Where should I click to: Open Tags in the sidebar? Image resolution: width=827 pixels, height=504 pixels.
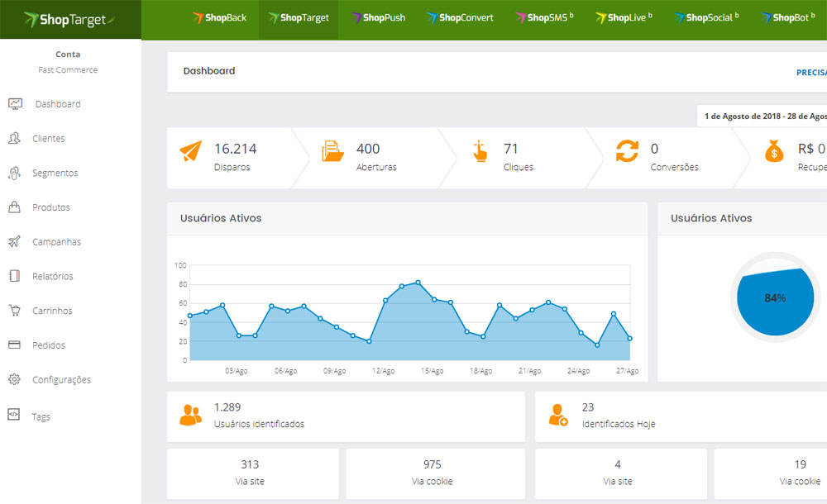pyautogui.click(x=41, y=416)
